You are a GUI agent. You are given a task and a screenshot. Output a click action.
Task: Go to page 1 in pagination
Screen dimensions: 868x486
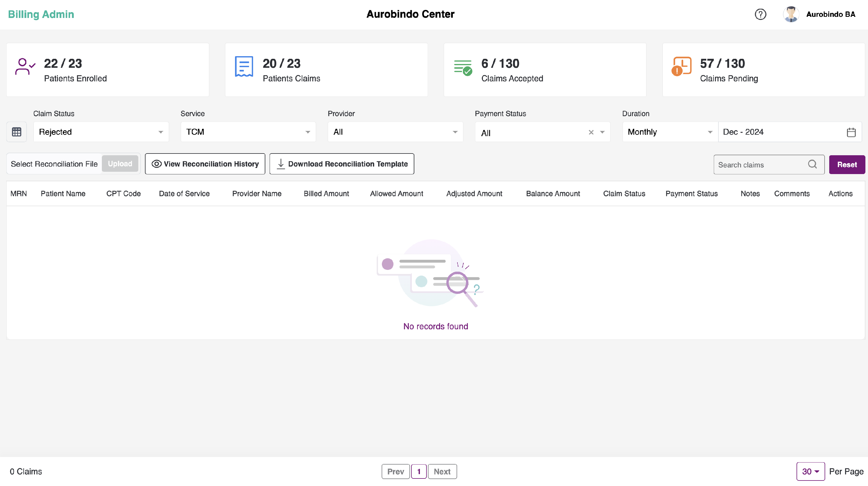(418, 471)
